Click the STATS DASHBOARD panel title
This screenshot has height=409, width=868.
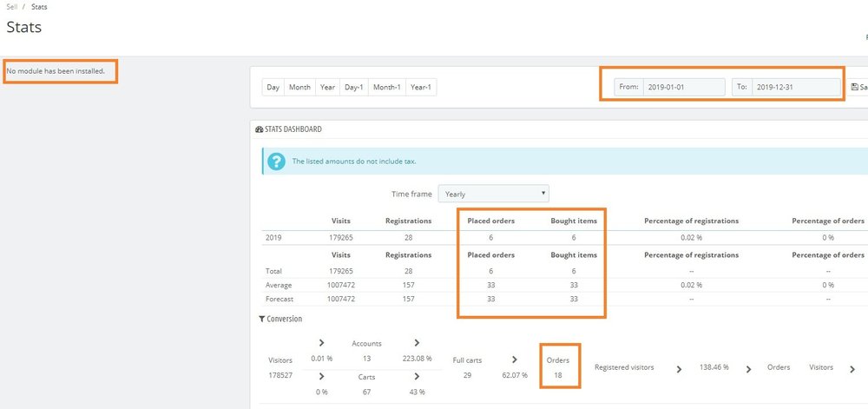293,129
